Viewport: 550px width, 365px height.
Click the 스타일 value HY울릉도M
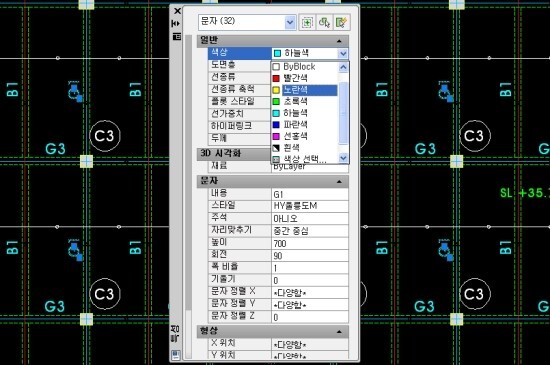coord(310,206)
